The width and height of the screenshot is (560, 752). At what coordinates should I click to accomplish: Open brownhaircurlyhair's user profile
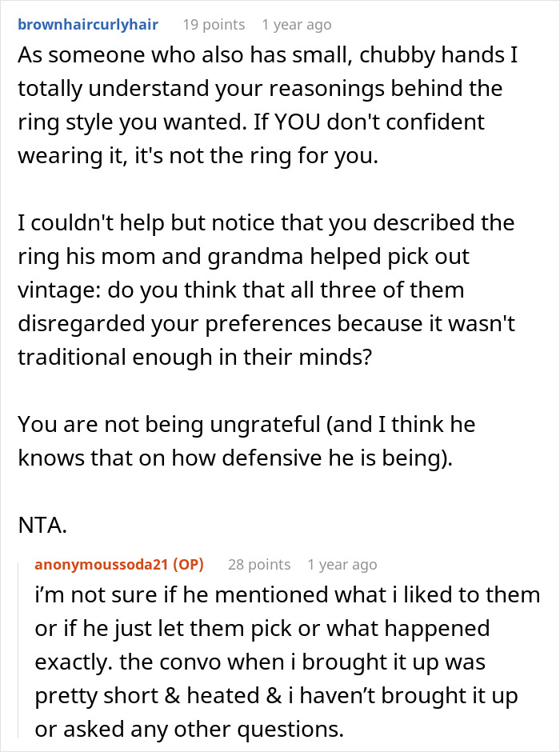(x=88, y=25)
